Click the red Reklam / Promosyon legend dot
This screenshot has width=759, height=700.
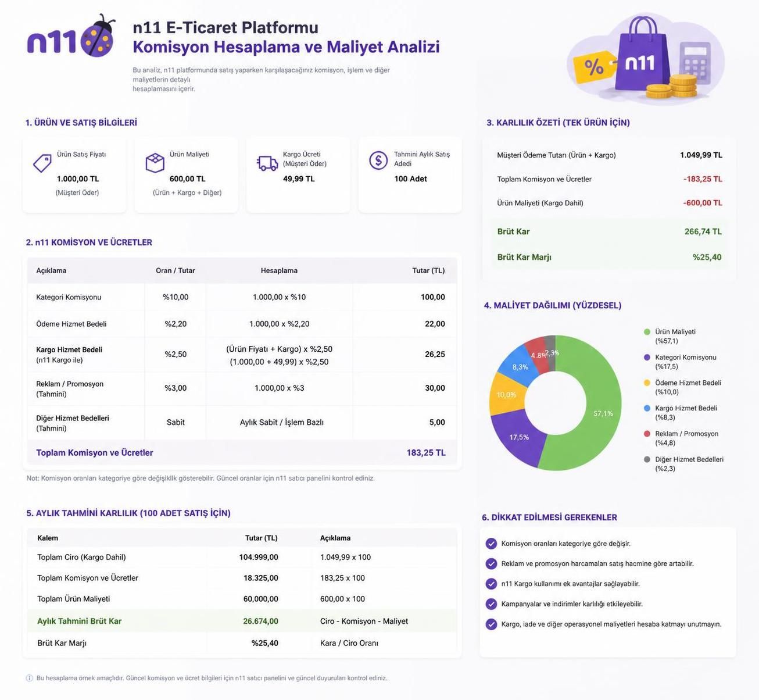pyautogui.click(x=647, y=434)
